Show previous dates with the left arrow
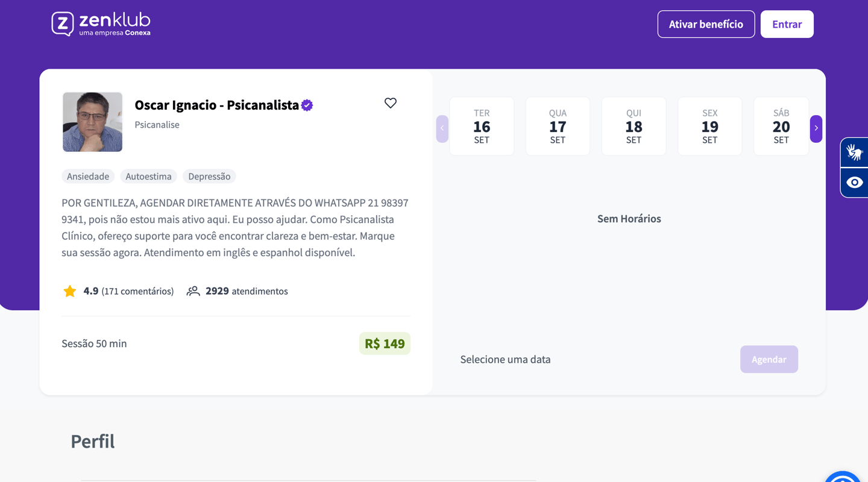 click(442, 128)
